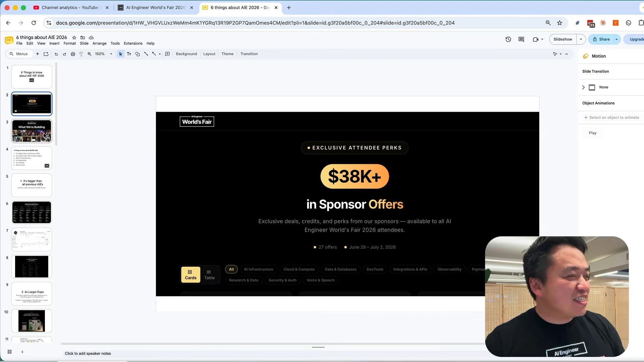Viewport: 644px width, 362px height.
Task: Click the move to folder icon
Action: pos(83,38)
